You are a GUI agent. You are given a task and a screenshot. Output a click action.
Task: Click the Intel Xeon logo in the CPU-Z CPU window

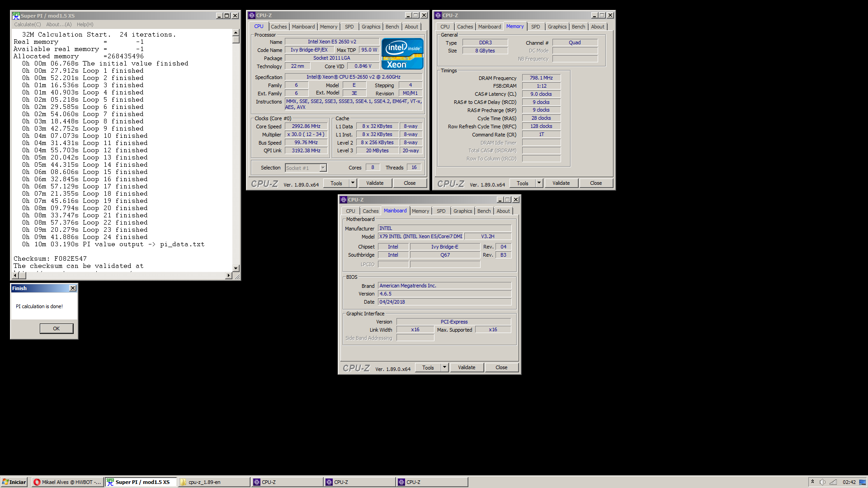[402, 54]
